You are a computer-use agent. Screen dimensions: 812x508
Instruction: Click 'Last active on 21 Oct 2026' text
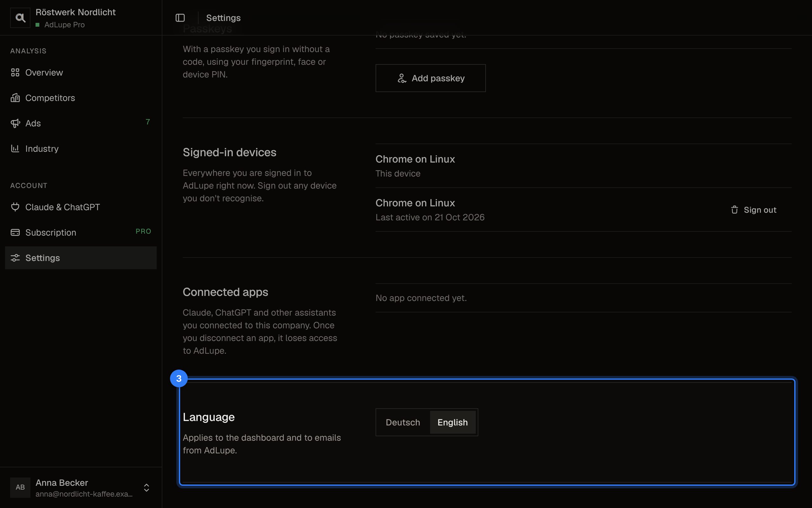(x=430, y=217)
